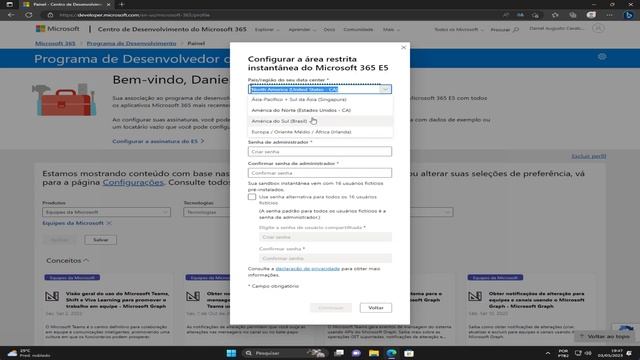The image size is (640, 360).
Task: Open browser collections icon
Action: [573, 15]
